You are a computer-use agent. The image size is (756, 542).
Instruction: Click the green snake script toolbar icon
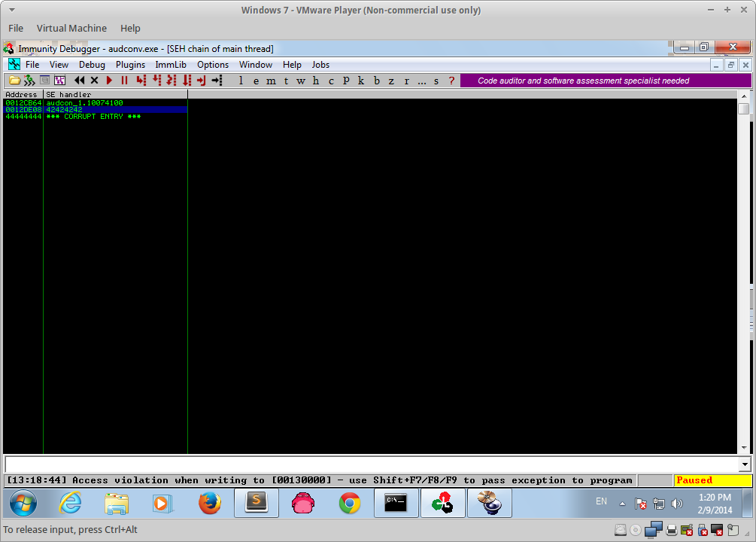tap(29, 81)
